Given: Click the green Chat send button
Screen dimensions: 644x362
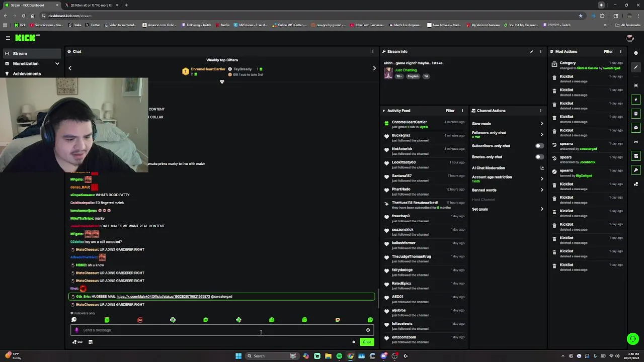Looking at the screenshot, I should point(367,342).
